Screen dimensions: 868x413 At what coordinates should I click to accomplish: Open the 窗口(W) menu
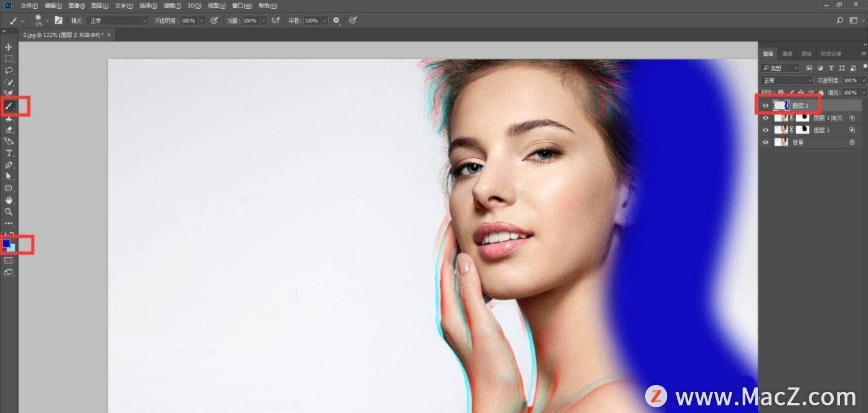242,6
